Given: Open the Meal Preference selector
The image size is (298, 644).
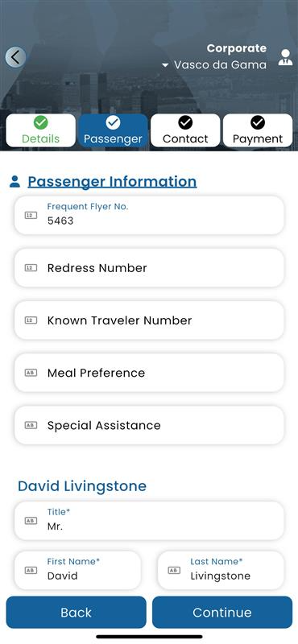Looking at the screenshot, I should coord(149,373).
